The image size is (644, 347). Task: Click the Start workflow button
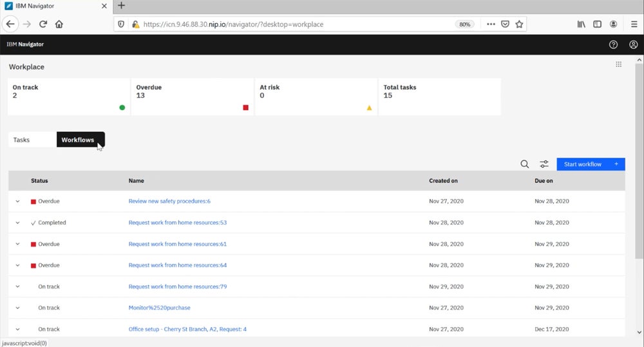(591, 164)
